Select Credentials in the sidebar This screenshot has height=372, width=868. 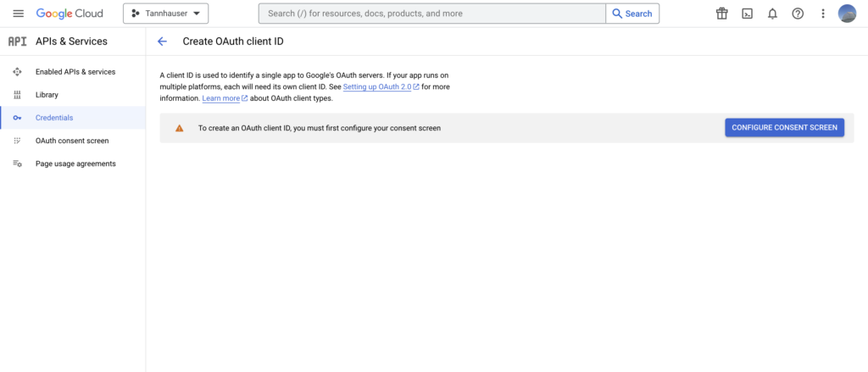pyautogui.click(x=73, y=118)
